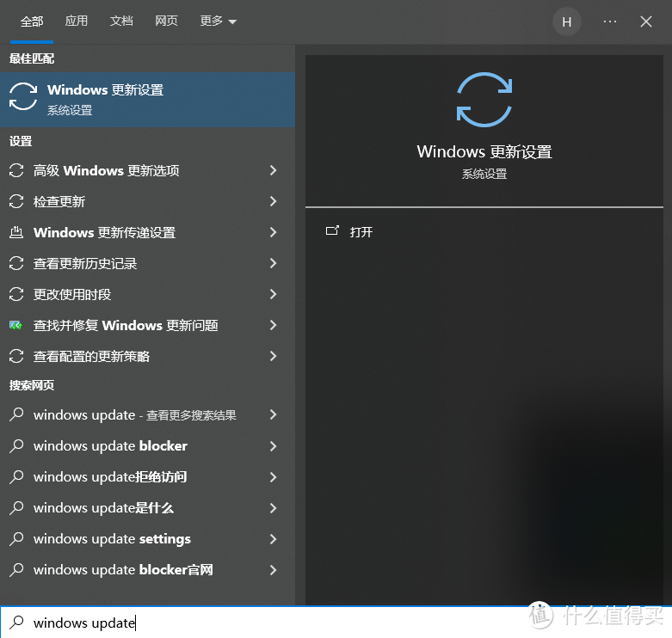Click the sync icon beside 高级 Windows 更新选项

click(16, 170)
